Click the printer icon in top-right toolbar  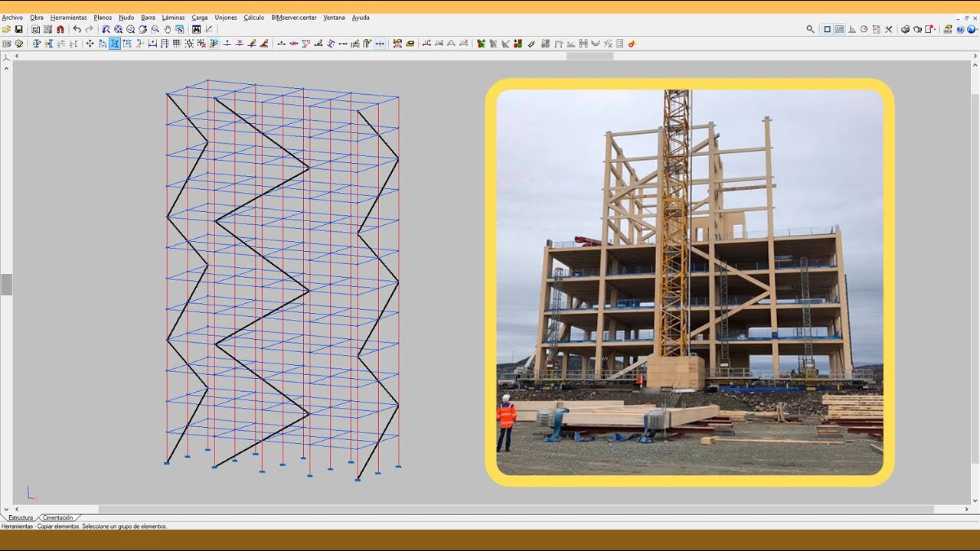click(905, 29)
